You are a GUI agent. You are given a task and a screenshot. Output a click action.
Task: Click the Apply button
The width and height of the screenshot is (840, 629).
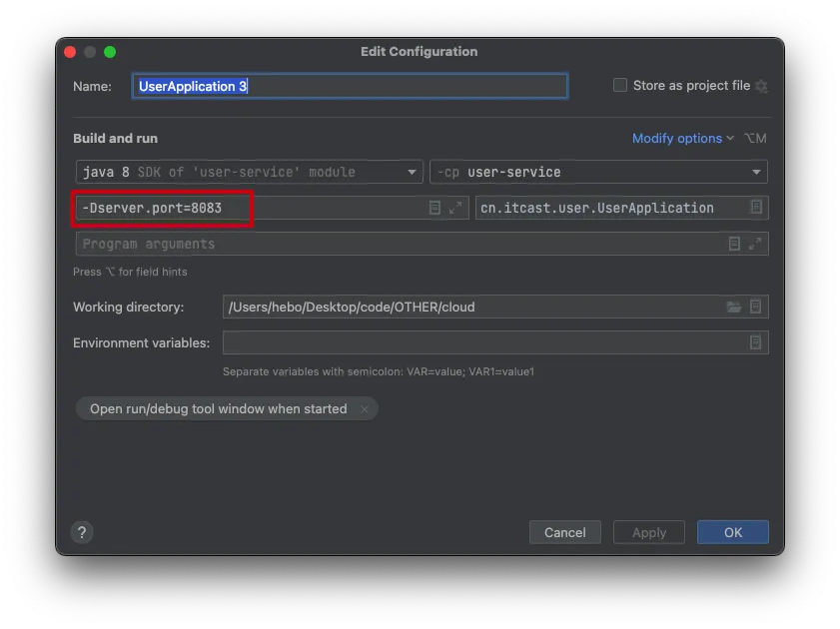(x=649, y=532)
